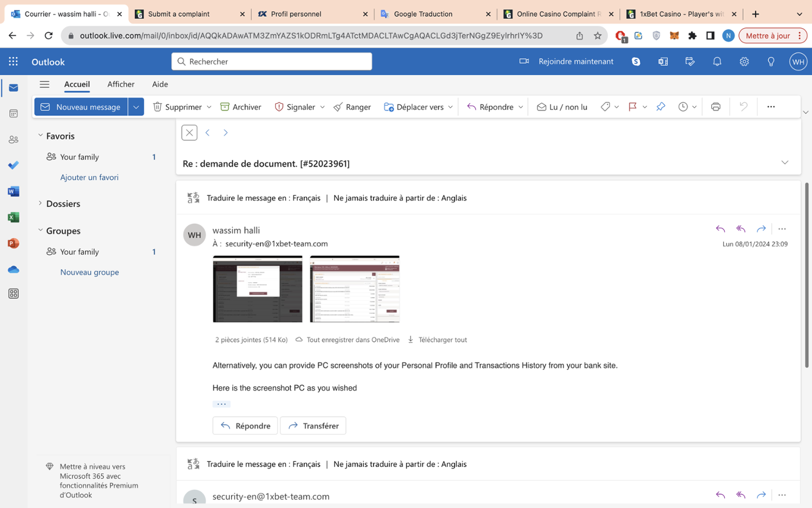Toggle the flag on this message
Viewport: 812px width, 508px height.
tap(632, 107)
